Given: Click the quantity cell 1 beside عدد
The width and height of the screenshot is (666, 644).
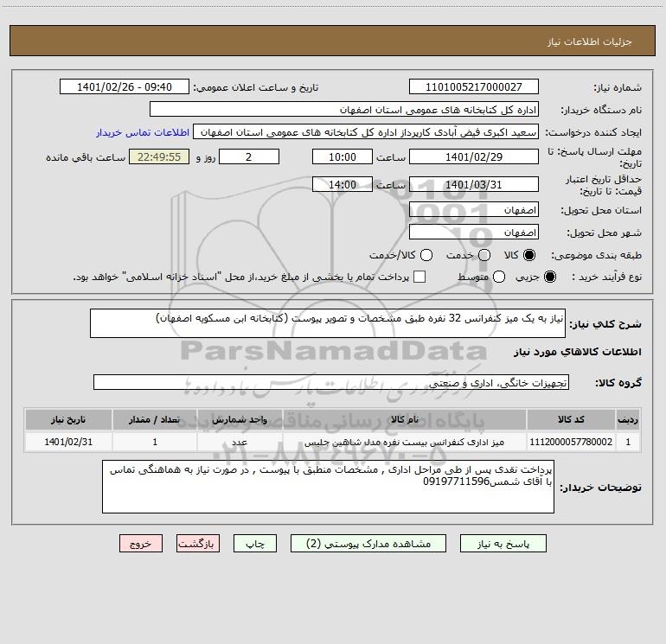Looking at the screenshot, I should (155, 442).
